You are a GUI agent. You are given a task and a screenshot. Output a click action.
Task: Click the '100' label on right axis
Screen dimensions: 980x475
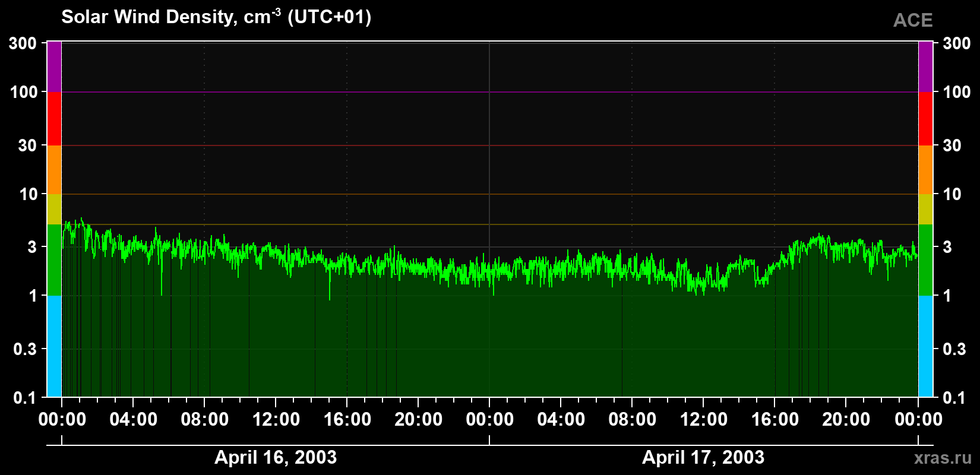click(957, 92)
